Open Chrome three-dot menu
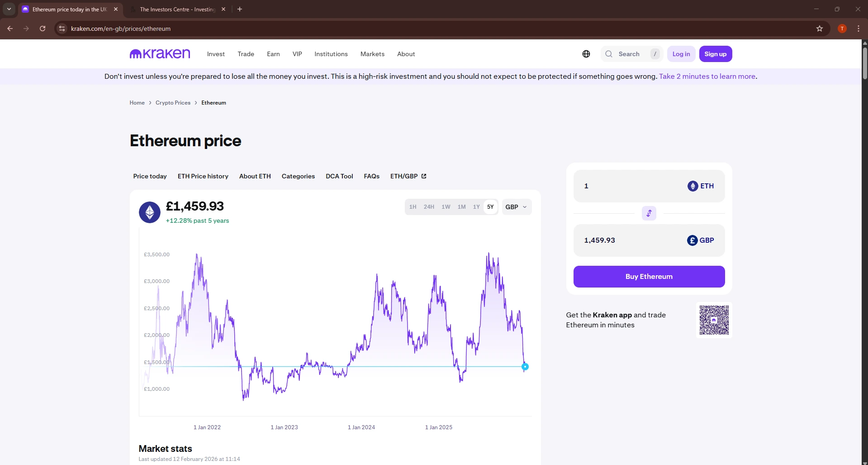This screenshot has width=868, height=465. tap(858, 29)
